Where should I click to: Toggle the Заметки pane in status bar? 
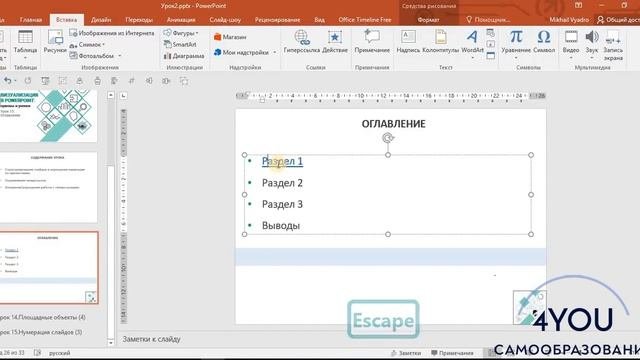[406, 353]
